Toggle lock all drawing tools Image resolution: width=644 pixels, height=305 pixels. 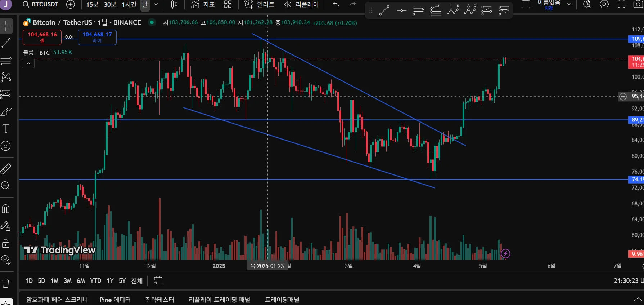click(x=6, y=243)
